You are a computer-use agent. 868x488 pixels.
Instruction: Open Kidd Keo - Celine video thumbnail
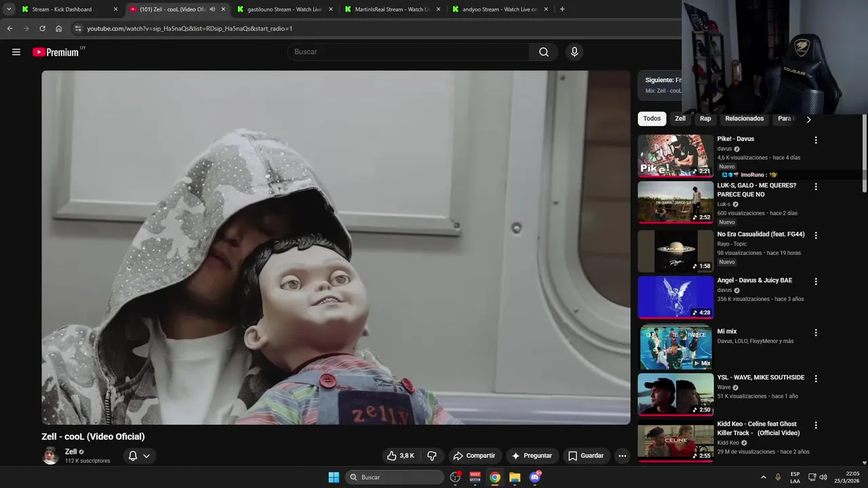[x=675, y=441]
